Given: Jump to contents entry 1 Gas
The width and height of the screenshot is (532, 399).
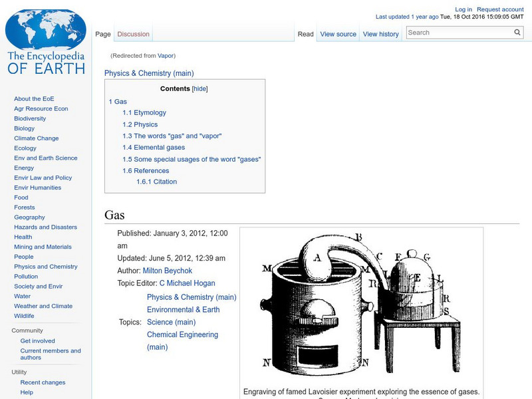Looking at the screenshot, I should (x=118, y=102).
